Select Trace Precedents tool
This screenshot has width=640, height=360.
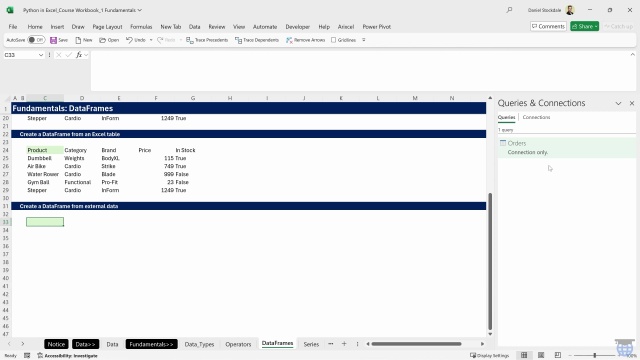pyautogui.click(x=207, y=40)
